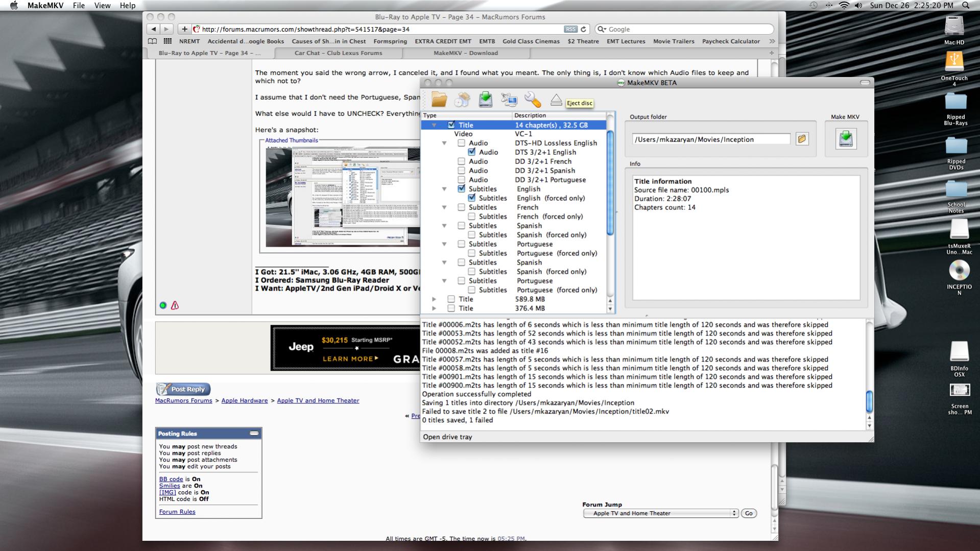This screenshot has height=551, width=980.
Task: Check the DD 3/2+1 Portuguese audio checkbox
Action: (x=461, y=180)
